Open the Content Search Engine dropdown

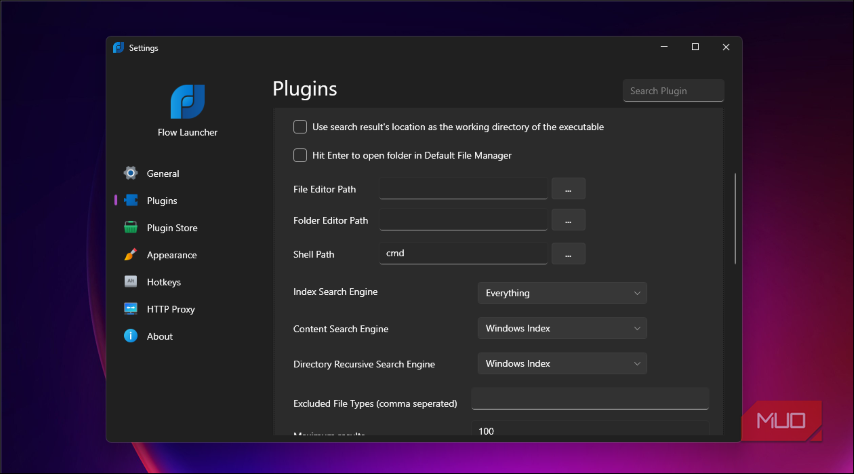(562, 329)
